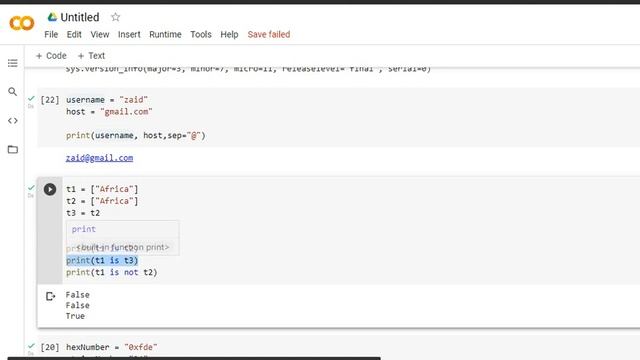
Task: Open the Help menu
Action: [229, 34]
